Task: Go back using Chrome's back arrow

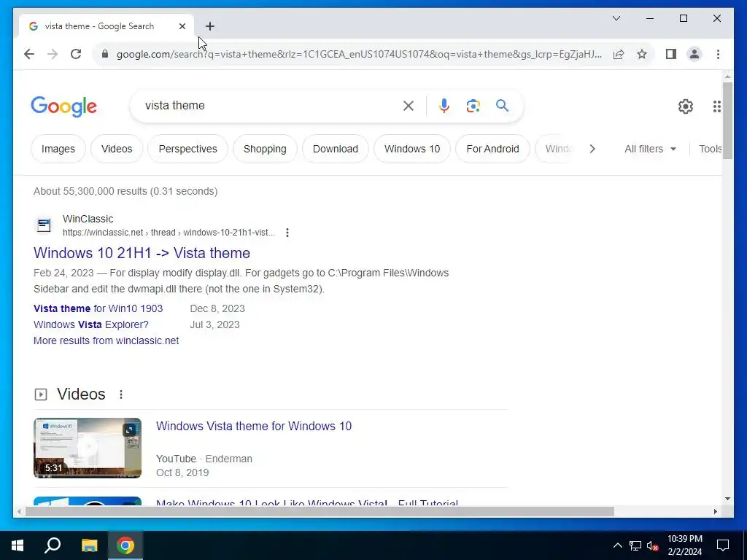Action: point(29,54)
